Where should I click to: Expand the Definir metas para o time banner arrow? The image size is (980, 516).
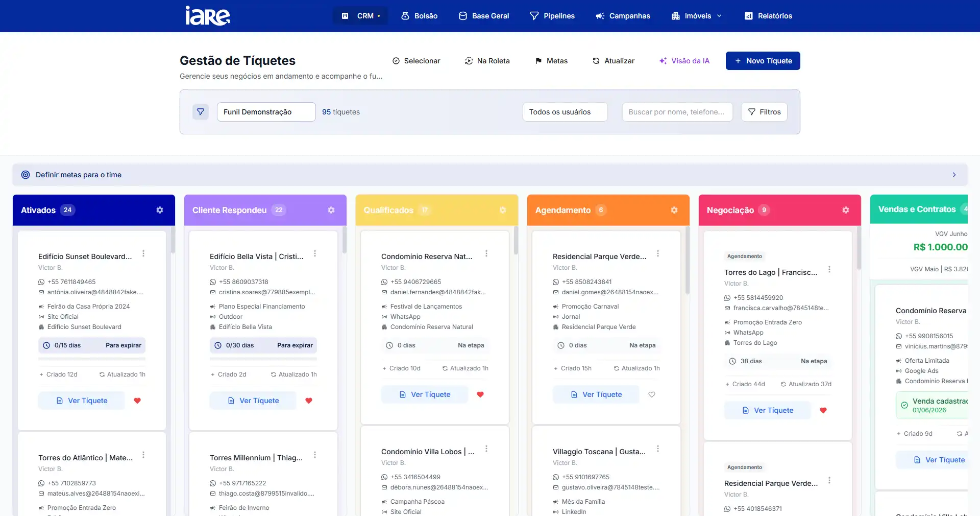coord(954,175)
